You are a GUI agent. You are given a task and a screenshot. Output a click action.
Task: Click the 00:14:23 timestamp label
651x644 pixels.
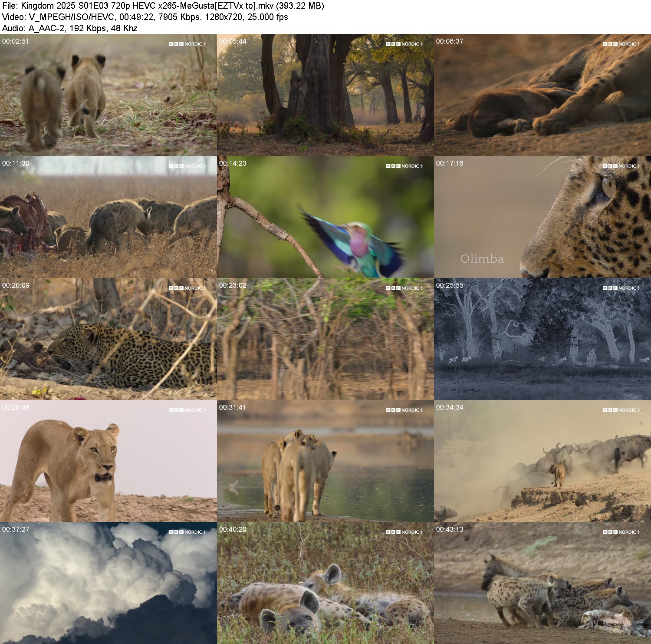233,163
